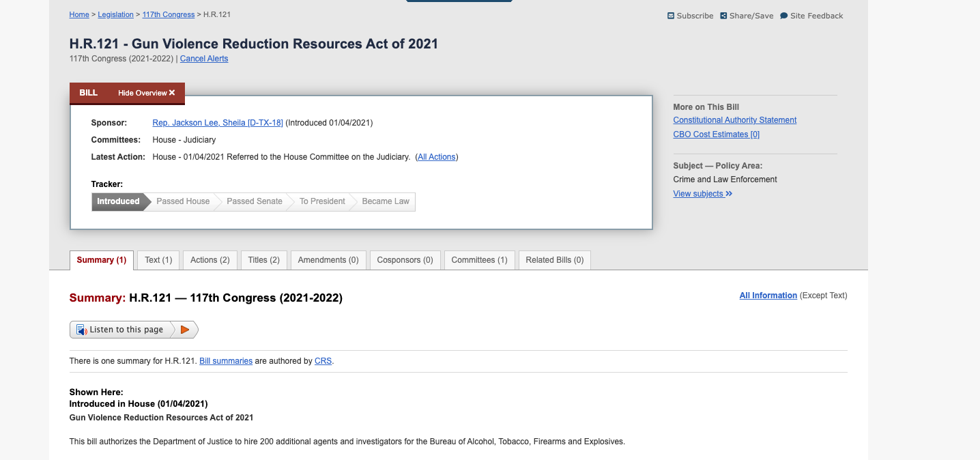Click the Subscribe envelope icon

click(671, 16)
